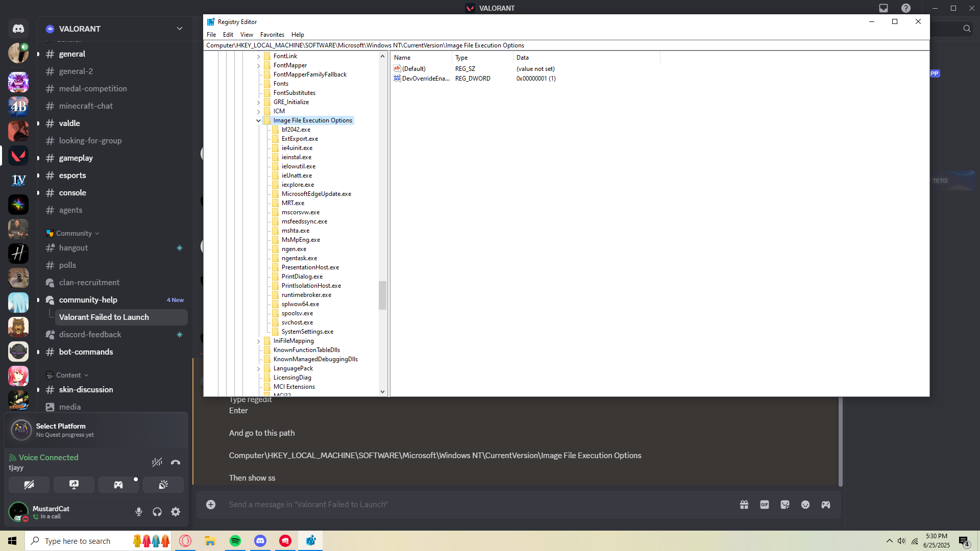Disconnect from voice call icon

pyautogui.click(x=176, y=462)
